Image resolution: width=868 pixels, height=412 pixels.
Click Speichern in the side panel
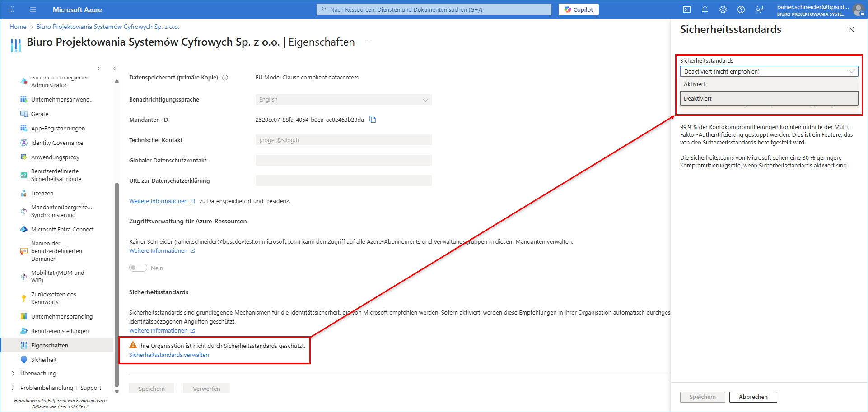tap(702, 397)
